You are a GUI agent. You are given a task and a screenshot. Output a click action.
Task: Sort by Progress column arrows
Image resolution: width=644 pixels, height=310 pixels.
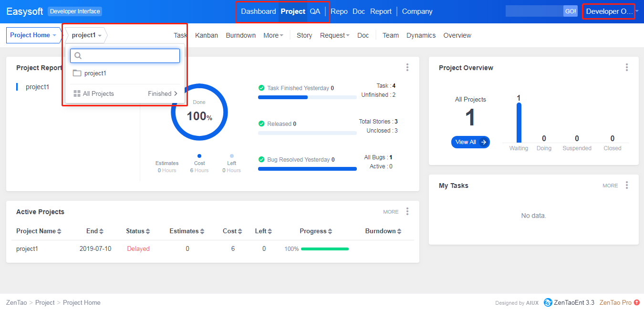330,231
